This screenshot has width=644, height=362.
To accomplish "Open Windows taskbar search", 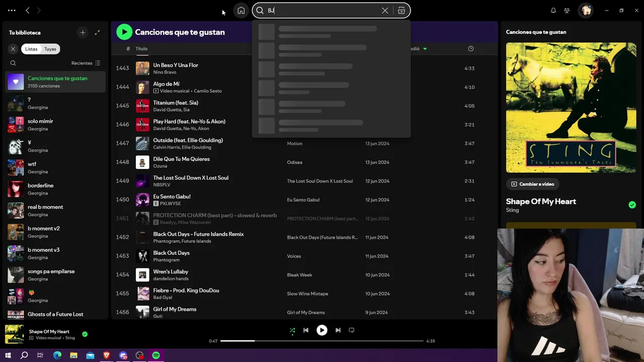I will [x=24, y=355].
